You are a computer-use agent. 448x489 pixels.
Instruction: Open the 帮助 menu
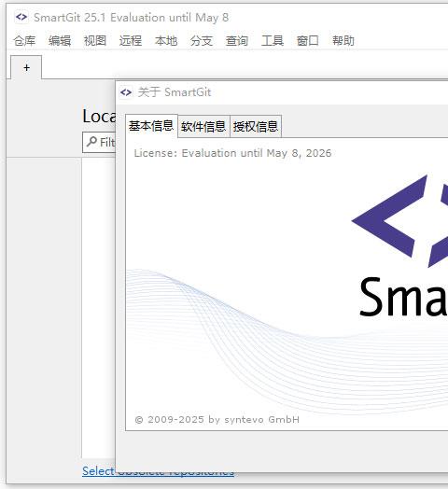[343, 40]
